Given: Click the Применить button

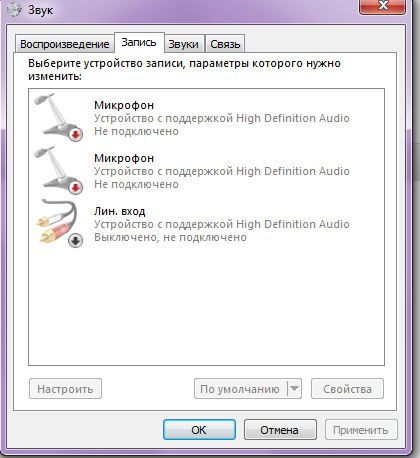Looking at the screenshot, I should tap(361, 430).
